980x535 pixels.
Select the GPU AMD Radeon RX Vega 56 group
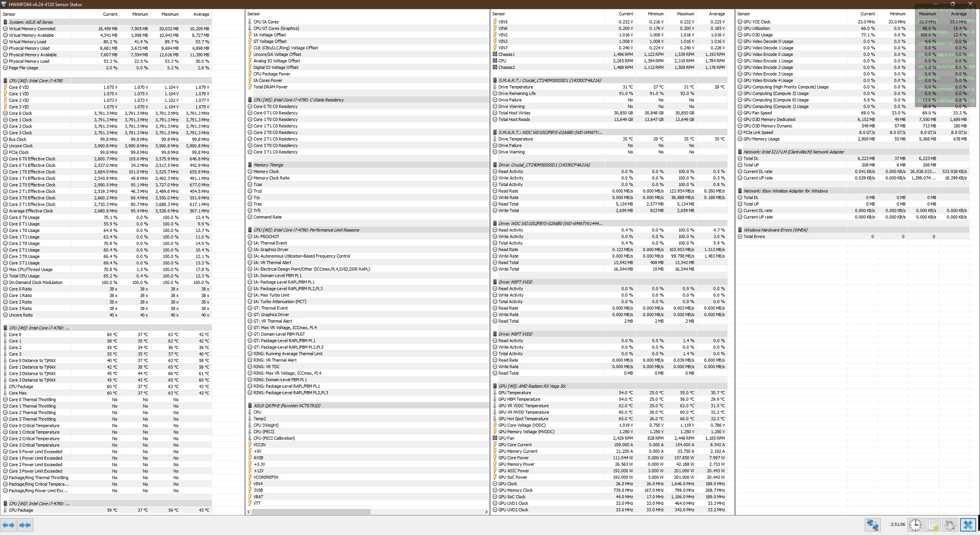532,386
